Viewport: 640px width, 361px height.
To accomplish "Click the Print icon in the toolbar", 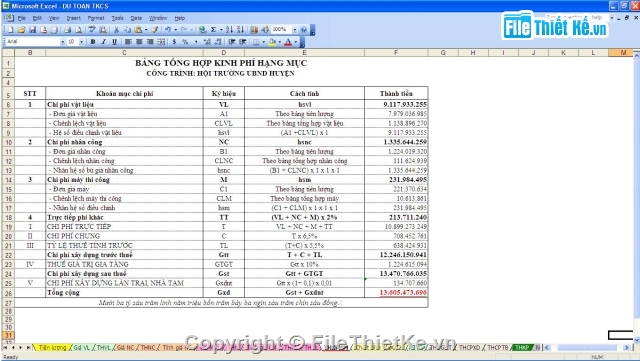I will click(67, 30).
